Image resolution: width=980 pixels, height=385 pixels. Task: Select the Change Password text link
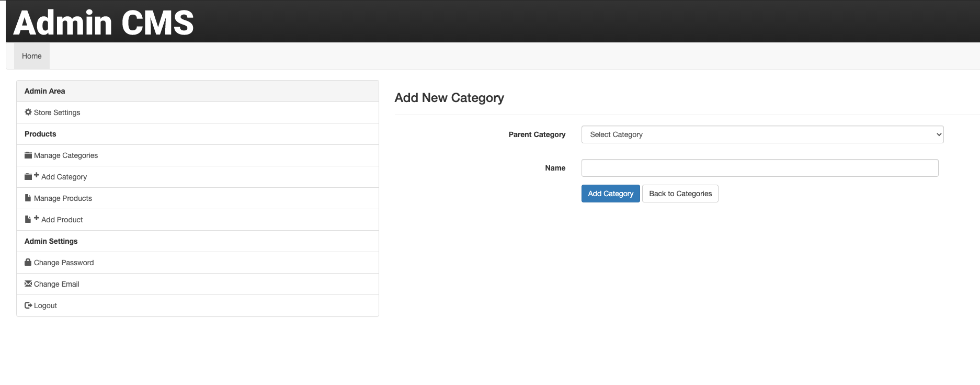64,263
